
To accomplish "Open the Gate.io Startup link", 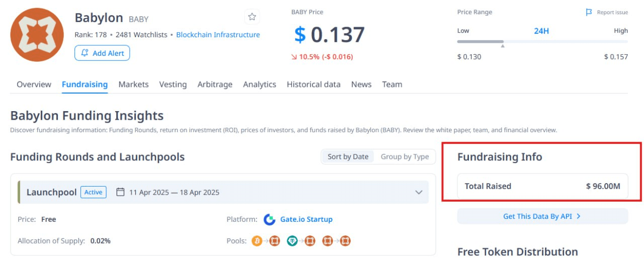I will point(306,219).
